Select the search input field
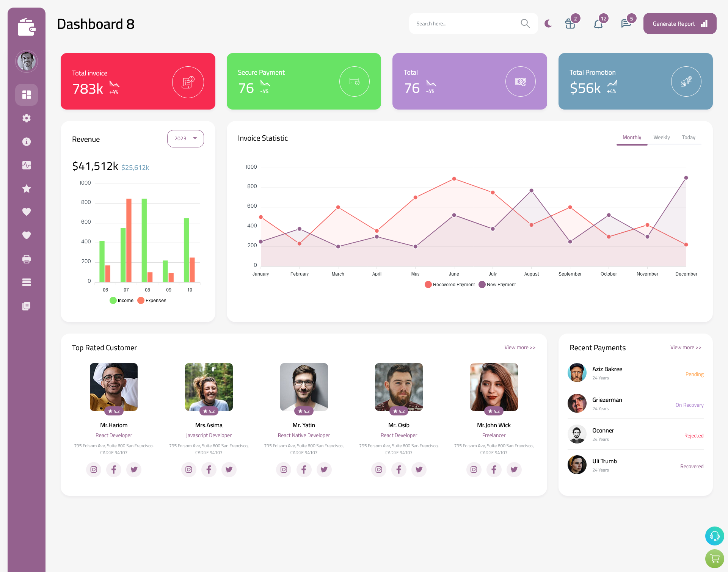The width and height of the screenshot is (728, 572). click(x=466, y=24)
